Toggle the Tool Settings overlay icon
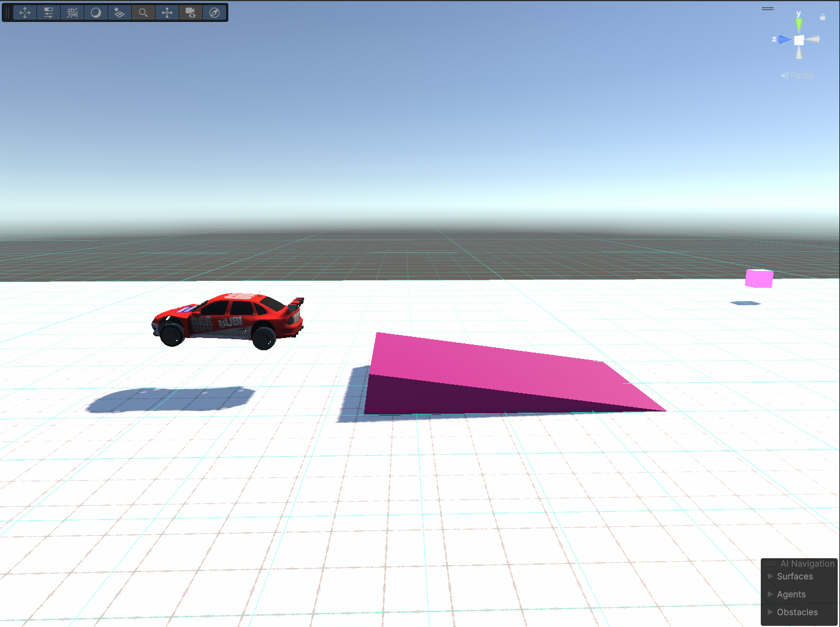This screenshot has height=627, width=840. pyautogui.click(x=49, y=13)
